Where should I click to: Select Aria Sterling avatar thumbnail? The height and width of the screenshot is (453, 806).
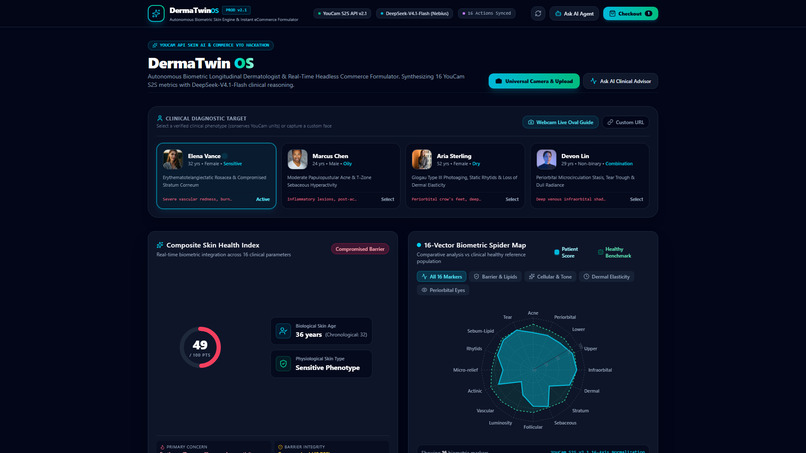422,159
